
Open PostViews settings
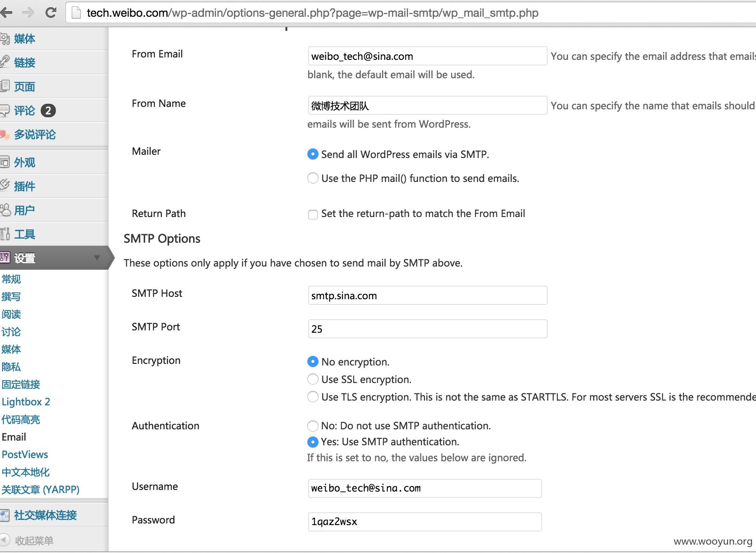25,454
